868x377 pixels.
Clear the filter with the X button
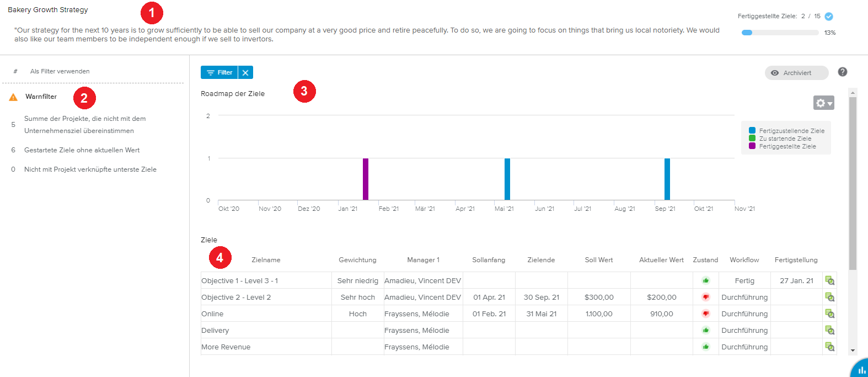point(245,72)
